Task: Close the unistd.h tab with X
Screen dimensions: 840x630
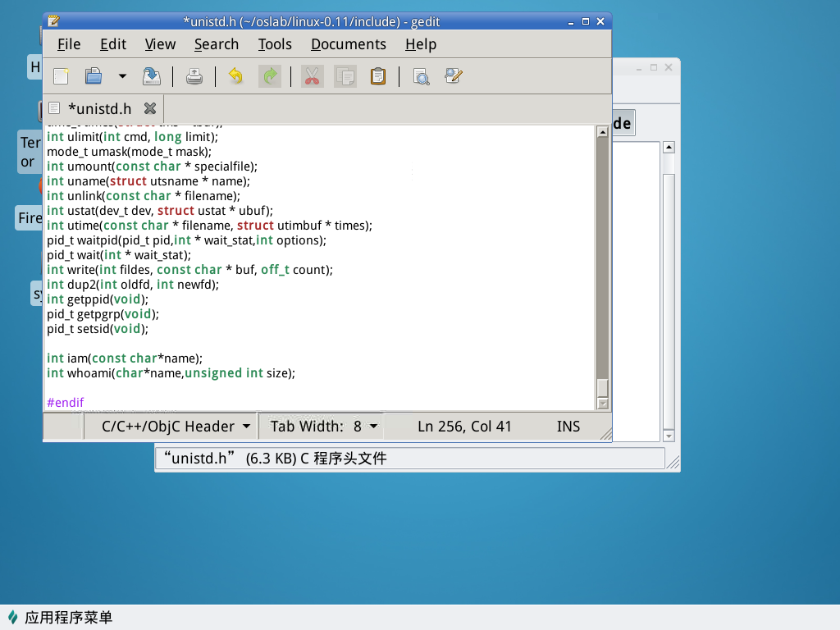Action: pos(149,108)
